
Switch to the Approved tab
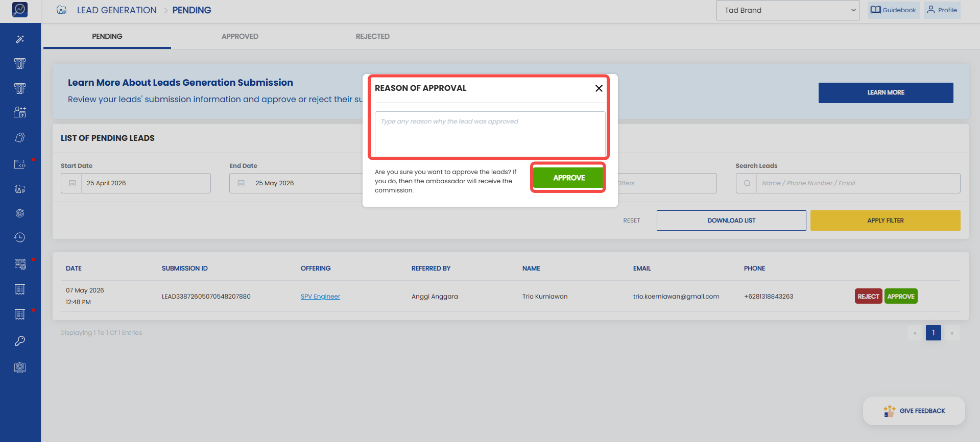tap(240, 36)
